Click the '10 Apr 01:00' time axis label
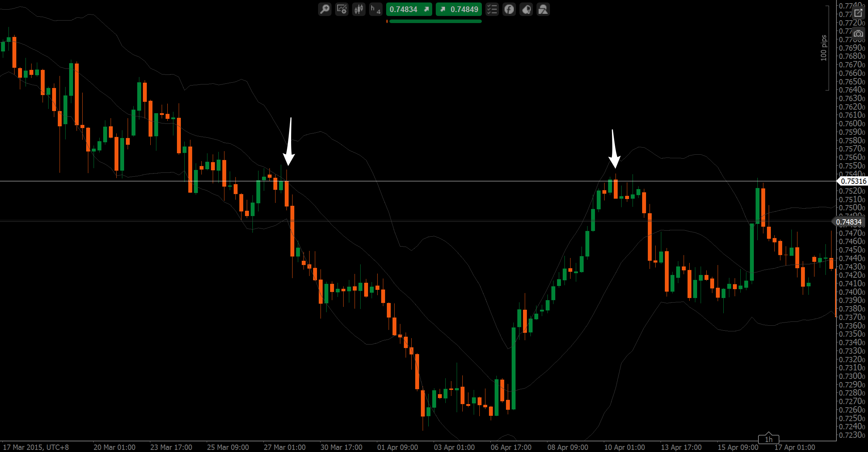The width and height of the screenshot is (868, 452). click(x=624, y=447)
